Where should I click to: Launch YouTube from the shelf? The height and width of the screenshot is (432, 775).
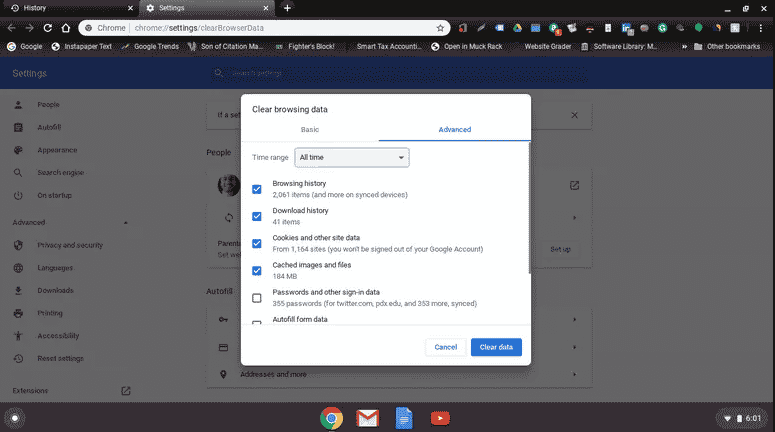coord(440,419)
